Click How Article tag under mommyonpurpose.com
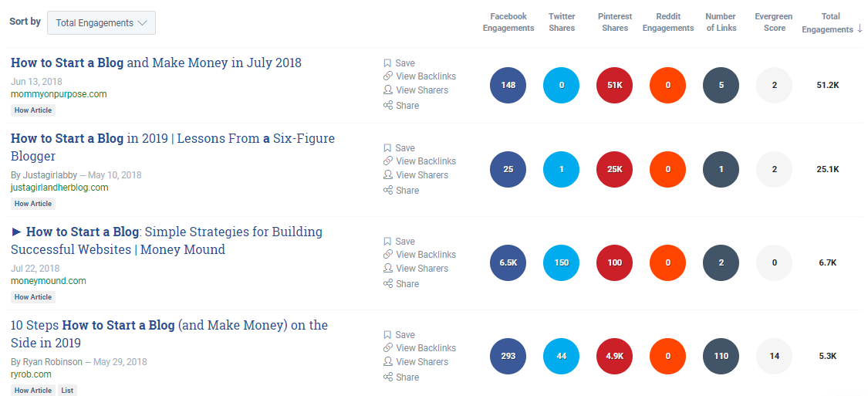Viewport: 868px width, 396px height. [33, 110]
